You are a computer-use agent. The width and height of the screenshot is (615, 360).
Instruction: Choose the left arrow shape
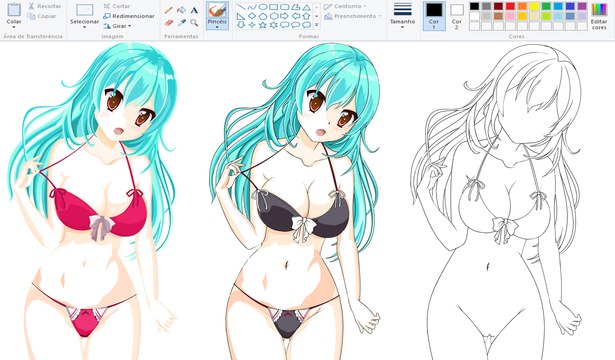(296, 16)
